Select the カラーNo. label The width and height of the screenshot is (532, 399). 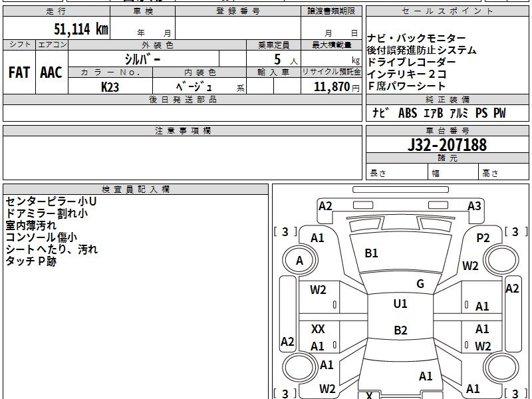110,72
